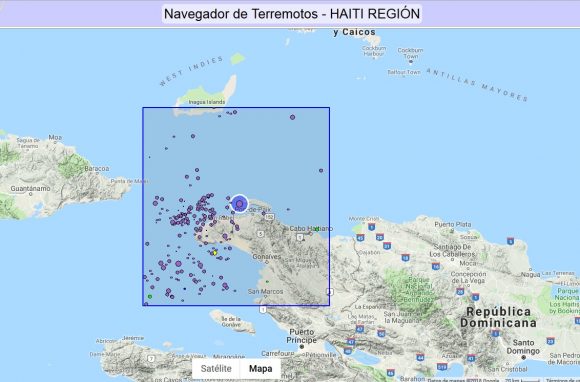The height and width of the screenshot is (382, 580).
Task: Click the Nagua label
Action: click(x=530, y=274)
